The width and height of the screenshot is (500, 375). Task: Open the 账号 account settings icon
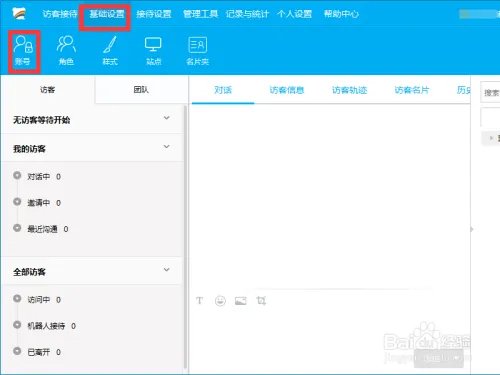pyautogui.click(x=23, y=51)
